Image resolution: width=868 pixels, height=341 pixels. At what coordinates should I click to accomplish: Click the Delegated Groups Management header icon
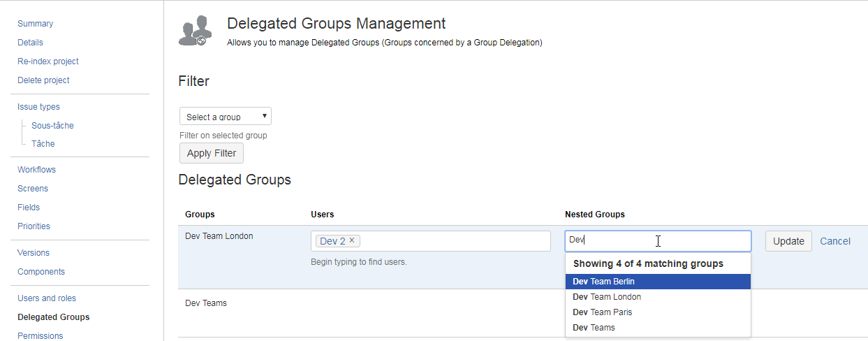tap(196, 32)
